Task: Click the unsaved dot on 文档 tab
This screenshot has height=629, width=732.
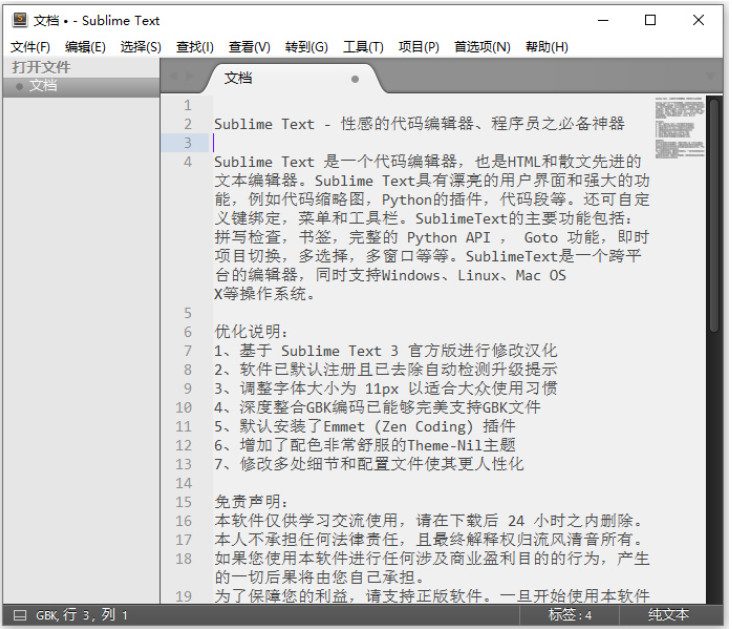Action: 355,79
